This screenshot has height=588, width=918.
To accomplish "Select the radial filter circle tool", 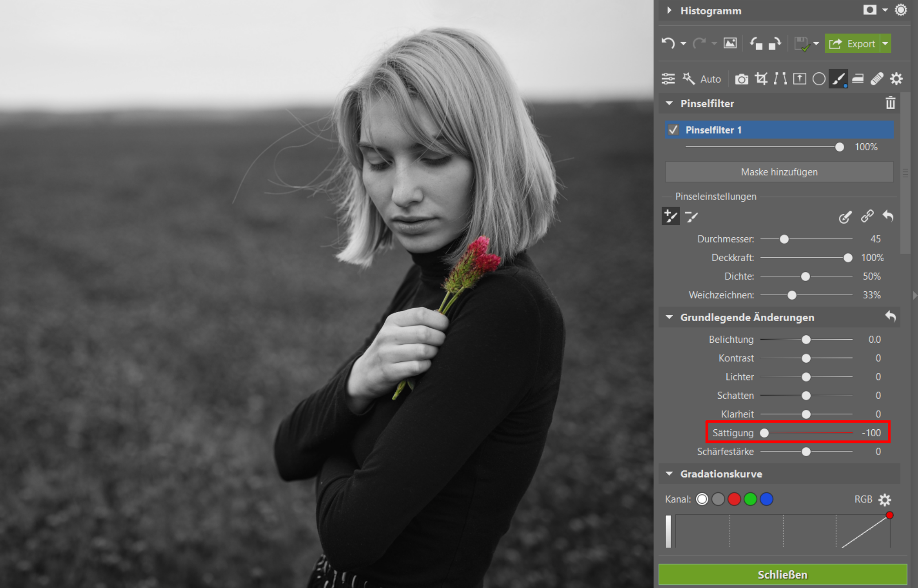I will point(819,79).
